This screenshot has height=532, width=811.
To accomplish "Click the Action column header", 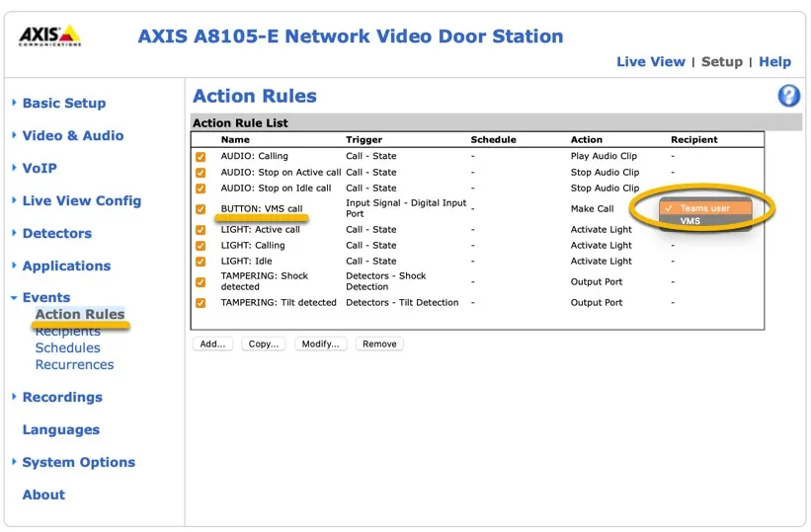I will [587, 139].
